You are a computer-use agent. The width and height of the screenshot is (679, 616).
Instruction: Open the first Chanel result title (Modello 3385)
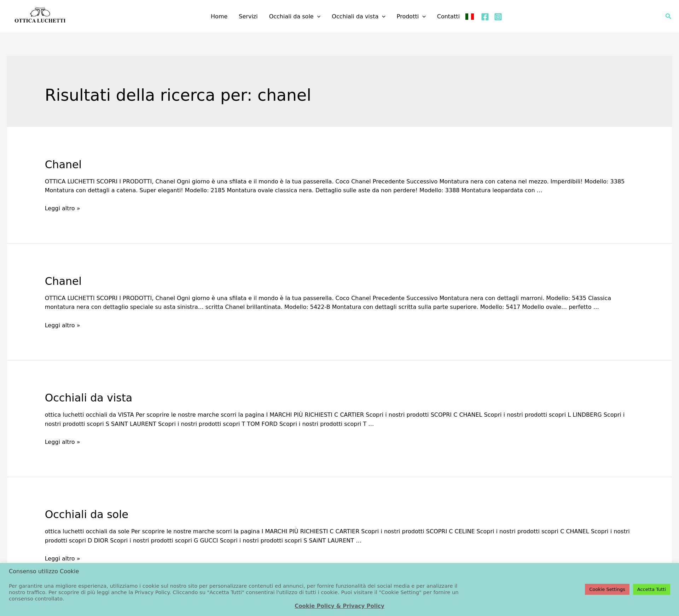point(63,164)
